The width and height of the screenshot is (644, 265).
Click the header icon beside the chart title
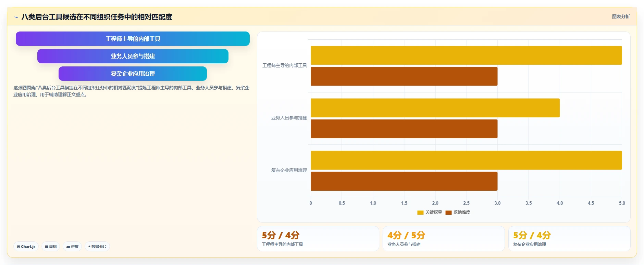coord(16,17)
